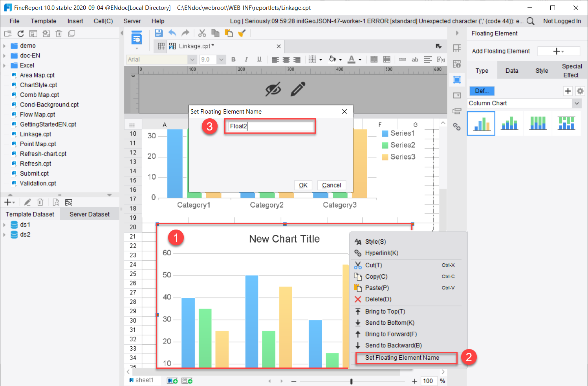Close the Set Floating Element Name dialog
Image resolution: width=588 pixels, height=386 pixels.
click(344, 112)
